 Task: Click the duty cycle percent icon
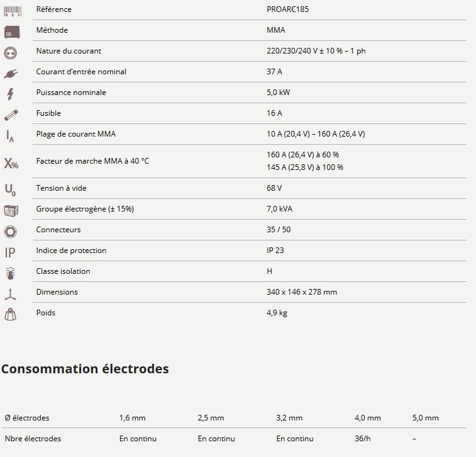click(x=11, y=163)
